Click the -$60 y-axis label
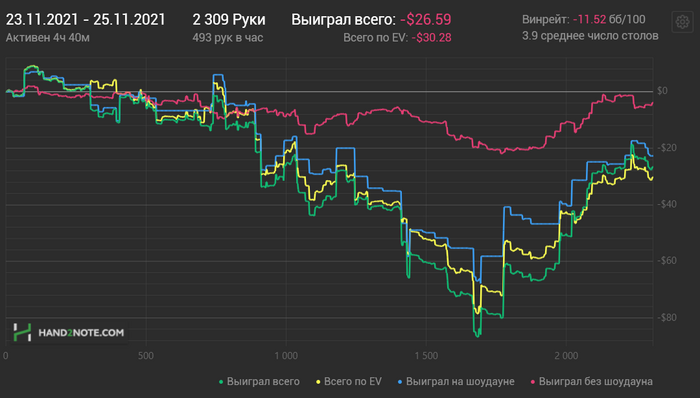This screenshot has height=398, width=700. click(667, 261)
